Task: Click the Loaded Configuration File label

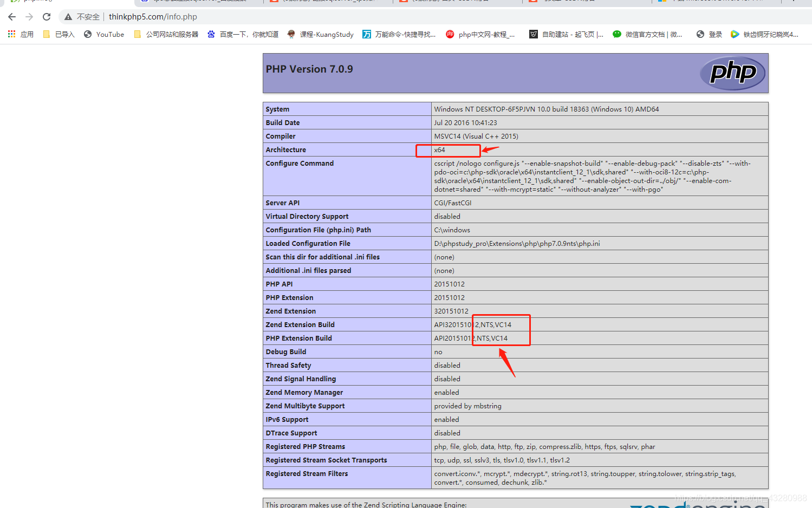Action: pos(308,243)
